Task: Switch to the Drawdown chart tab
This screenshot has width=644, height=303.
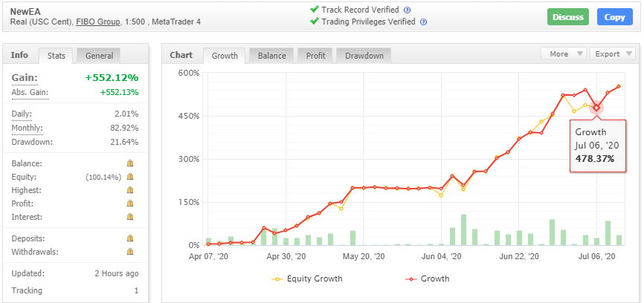Action: click(364, 56)
